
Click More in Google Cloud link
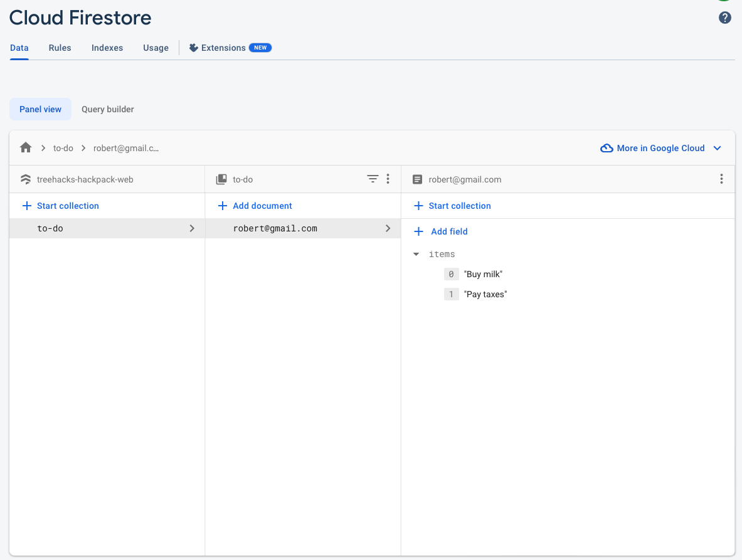pos(660,148)
